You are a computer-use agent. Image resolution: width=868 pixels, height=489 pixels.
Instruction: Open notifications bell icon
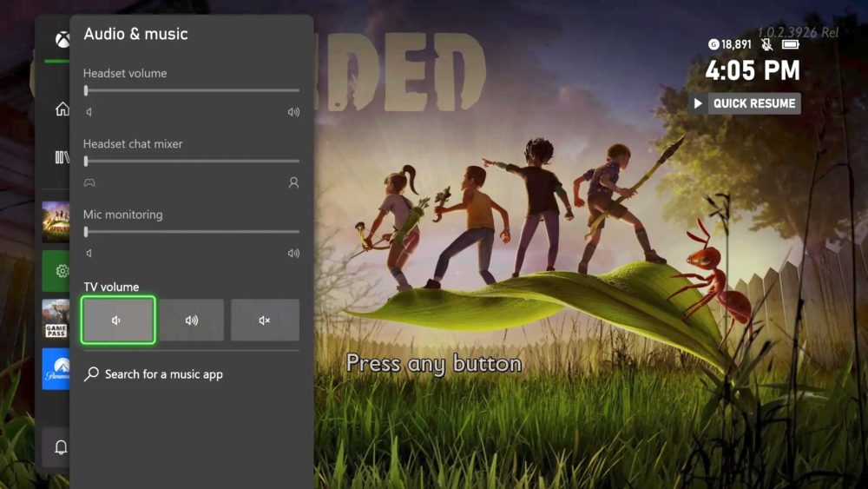coord(61,447)
